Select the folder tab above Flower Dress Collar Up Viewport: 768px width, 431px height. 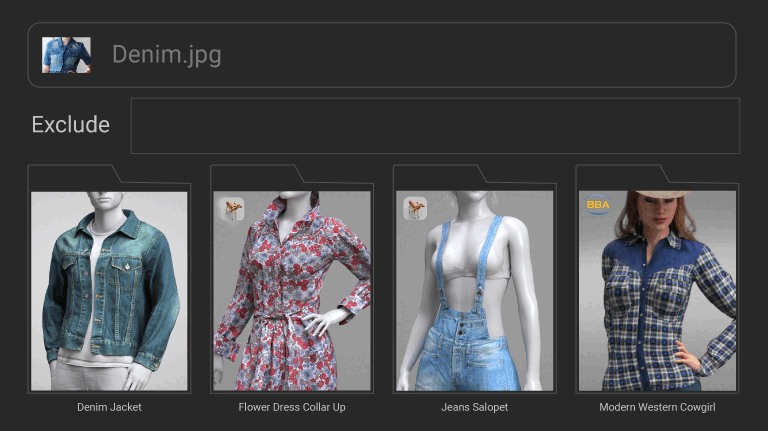point(253,174)
